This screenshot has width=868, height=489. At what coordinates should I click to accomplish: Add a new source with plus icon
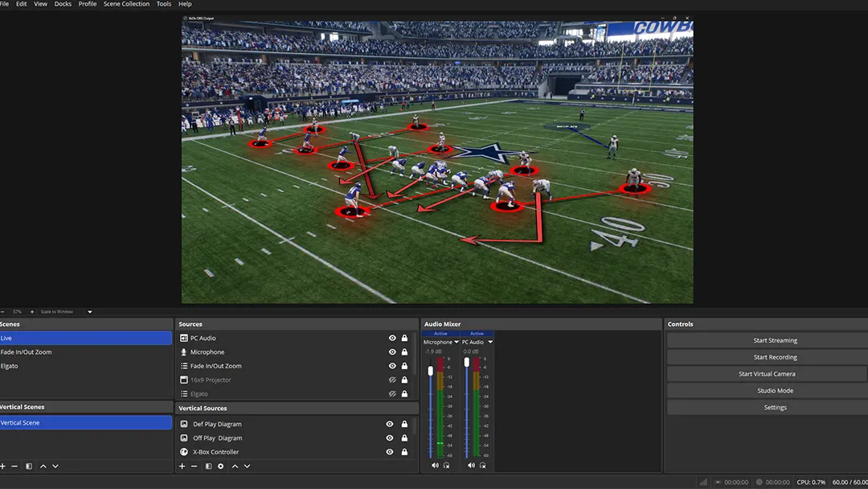click(x=182, y=466)
